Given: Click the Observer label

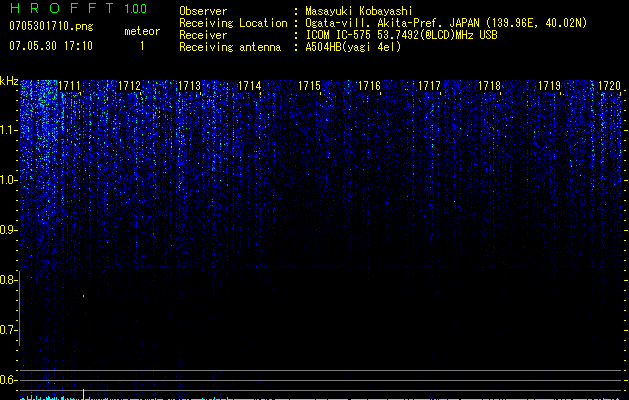Looking at the screenshot, I should [203, 11].
